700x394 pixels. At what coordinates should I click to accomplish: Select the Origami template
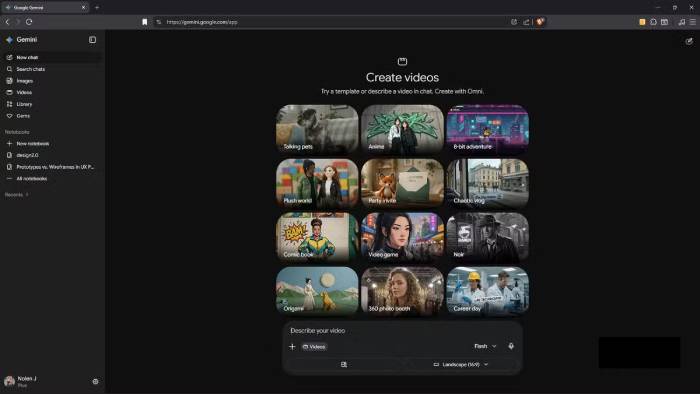coord(317,291)
